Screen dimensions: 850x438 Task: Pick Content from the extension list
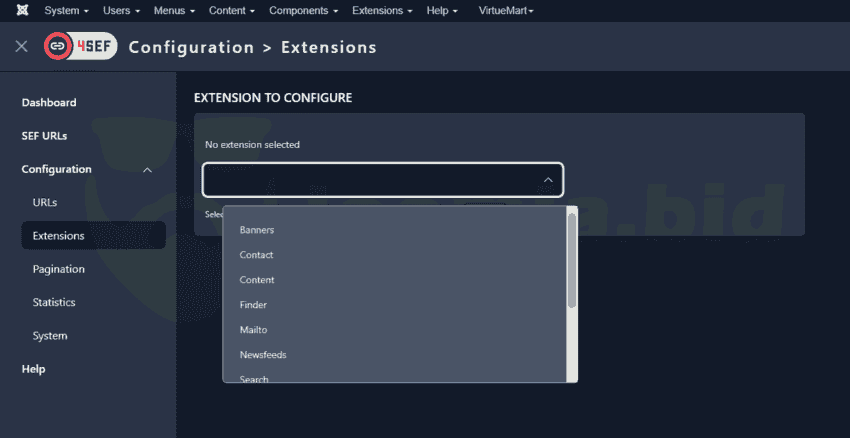point(257,280)
